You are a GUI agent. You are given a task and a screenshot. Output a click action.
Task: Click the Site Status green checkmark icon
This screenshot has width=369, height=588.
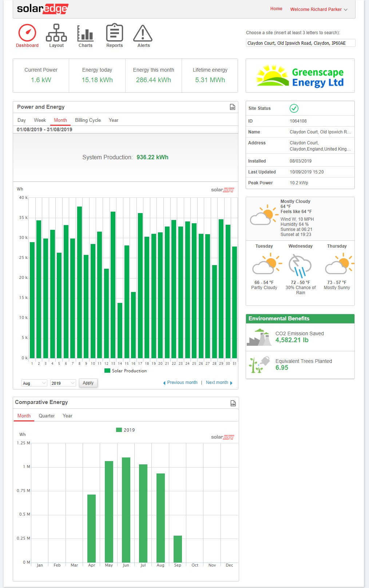294,108
